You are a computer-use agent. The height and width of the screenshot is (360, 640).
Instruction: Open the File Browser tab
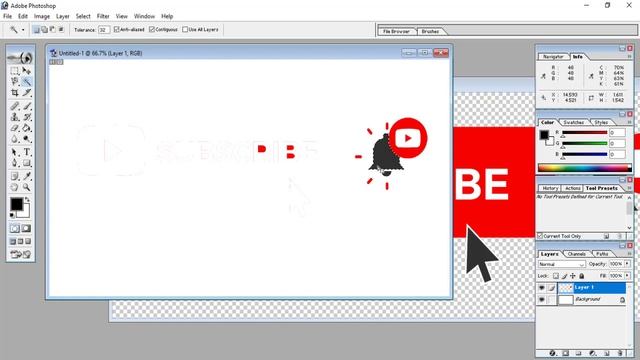pyautogui.click(x=396, y=31)
